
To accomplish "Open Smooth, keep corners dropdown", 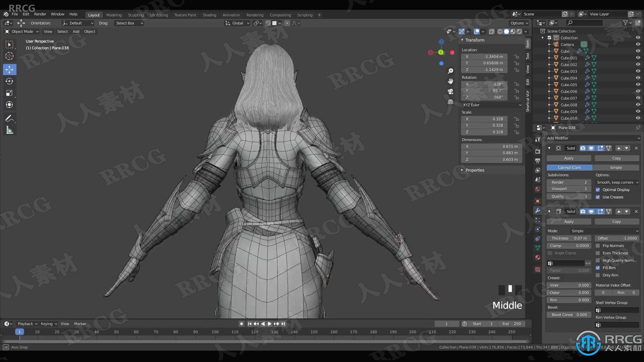I will click(617, 182).
